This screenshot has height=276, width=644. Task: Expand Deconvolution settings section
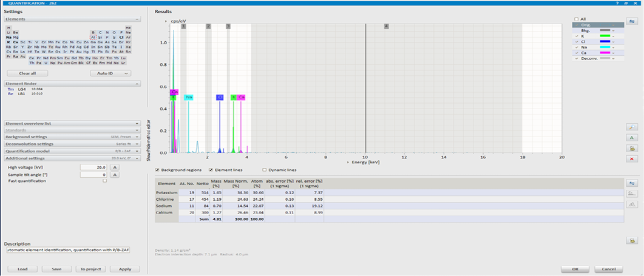(x=73, y=144)
